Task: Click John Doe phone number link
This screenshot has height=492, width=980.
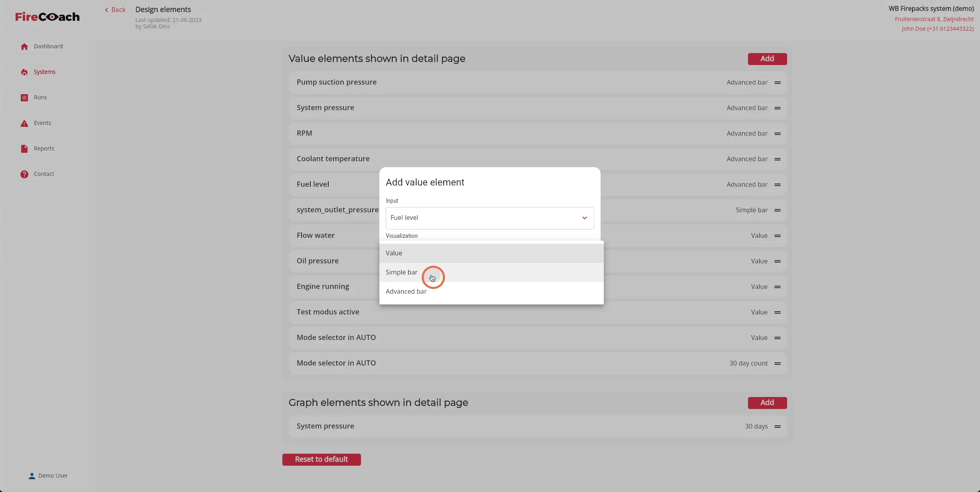Action: click(x=938, y=29)
